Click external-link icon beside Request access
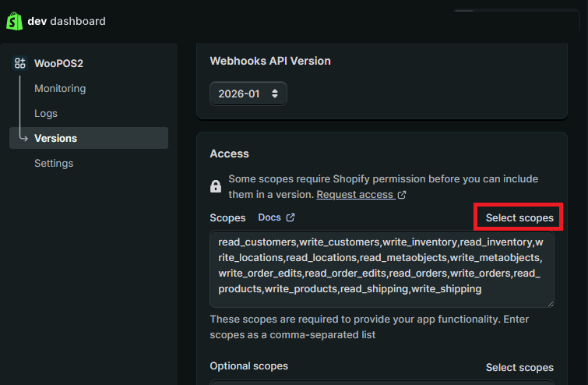 402,194
